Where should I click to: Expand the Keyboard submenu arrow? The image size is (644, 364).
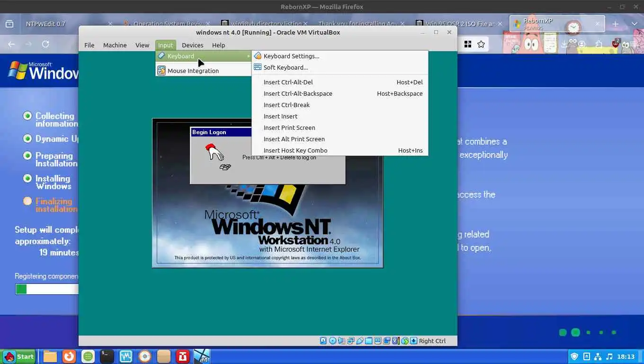(248, 56)
